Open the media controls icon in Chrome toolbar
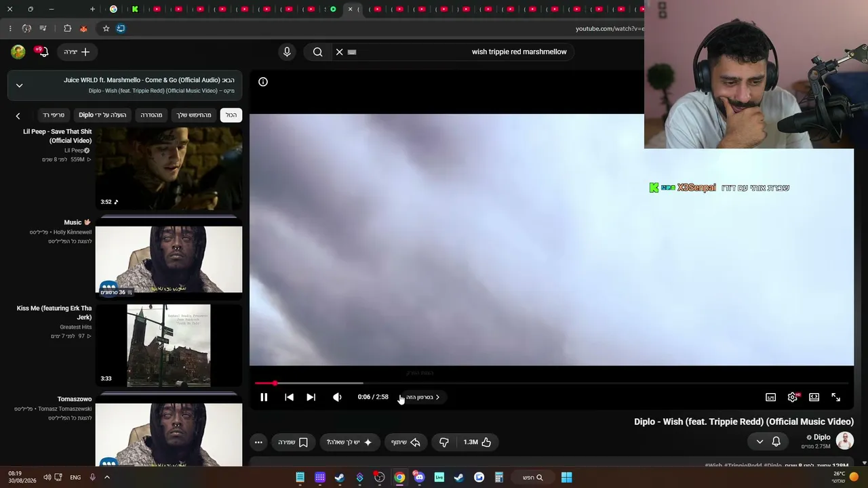The height and width of the screenshot is (488, 868). 43,28
